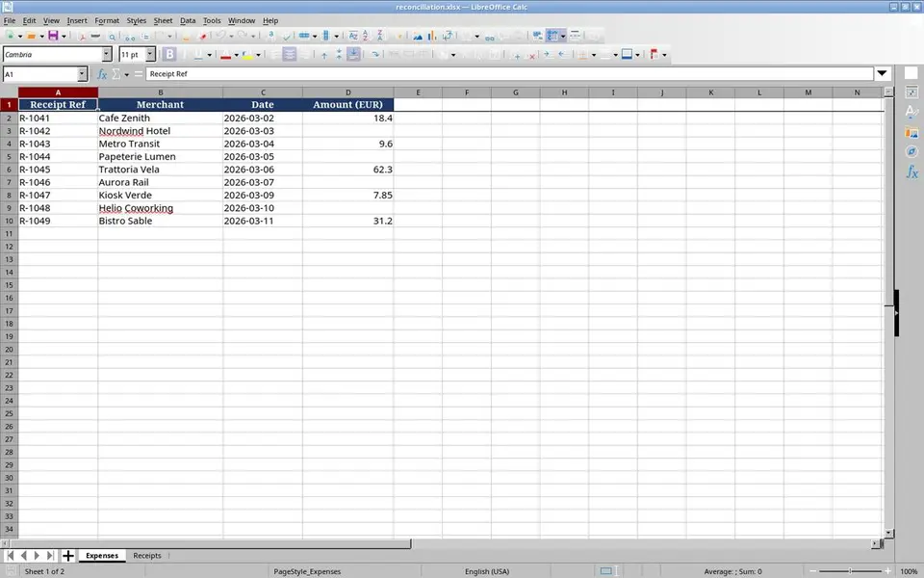
Task: Toggle Align Bottom
Action: [x=353, y=54]
